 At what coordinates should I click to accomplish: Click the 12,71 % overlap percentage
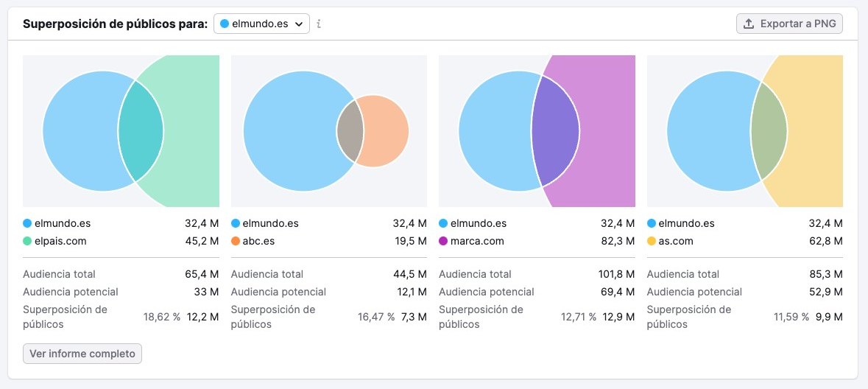click(x=577, y=317)
